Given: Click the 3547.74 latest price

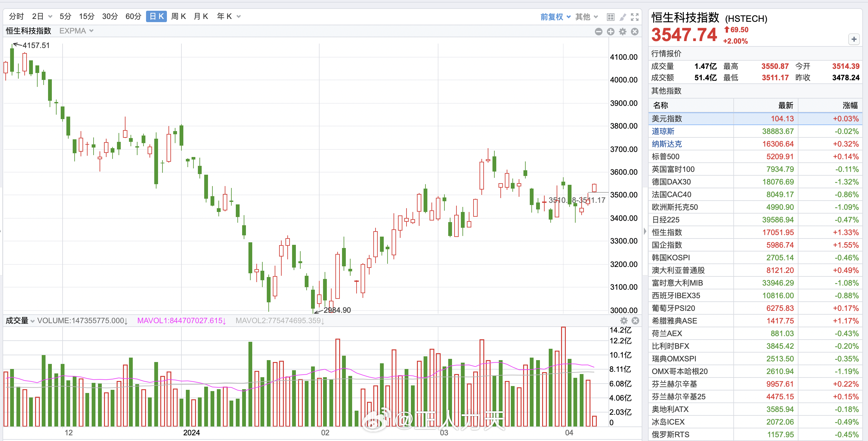Looking at the screenshot, I should pyautogui.click(x=684, y=35).
